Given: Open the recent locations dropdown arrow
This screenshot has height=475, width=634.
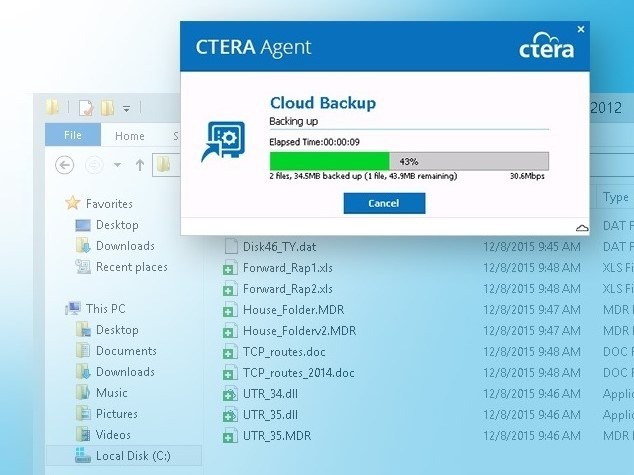Looking at the screenshot, I should (x=117, y=165).
